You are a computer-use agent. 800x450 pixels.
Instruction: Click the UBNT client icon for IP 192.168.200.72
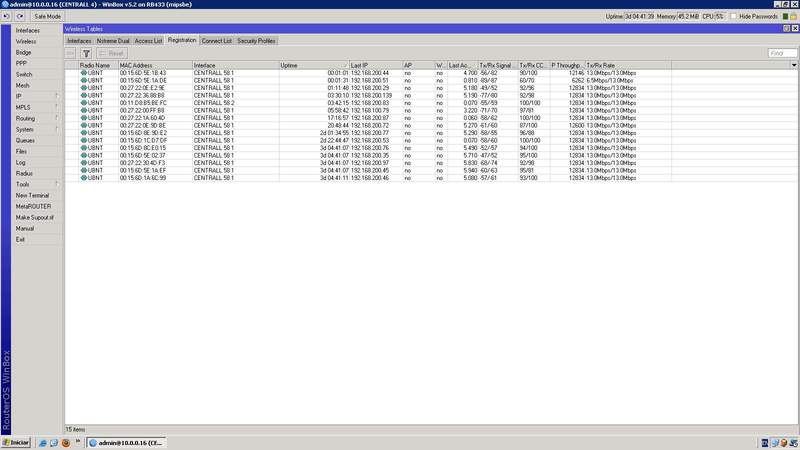(84, 125)
